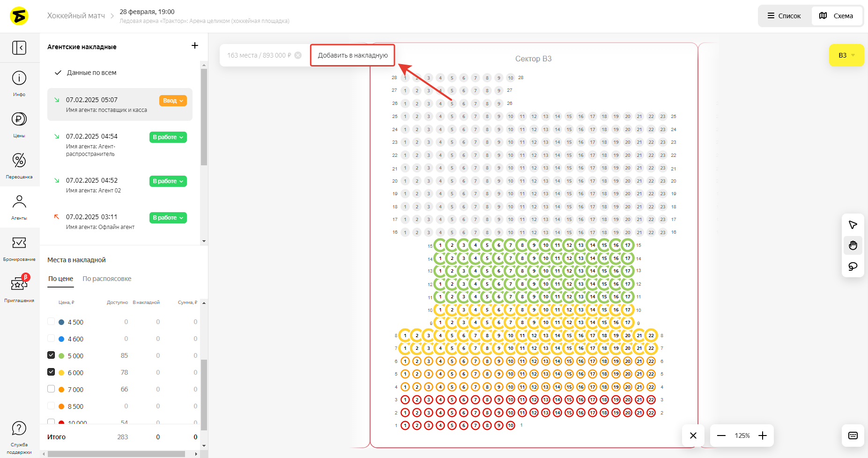This screenshot has height=458, width=868.
Task: Uncheck the 5 000 price checkbox
Action: pos(51,355)
